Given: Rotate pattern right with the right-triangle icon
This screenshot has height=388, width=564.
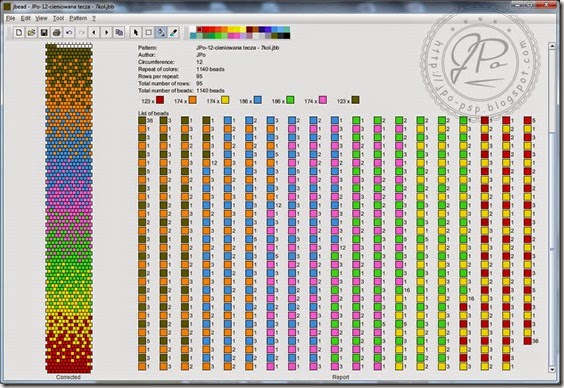Looking at the screenshot, I should [x=106, y=33].
